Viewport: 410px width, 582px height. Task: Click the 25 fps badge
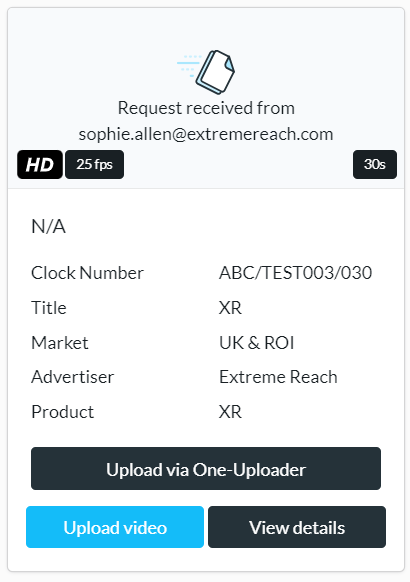(x=95, y=164)
